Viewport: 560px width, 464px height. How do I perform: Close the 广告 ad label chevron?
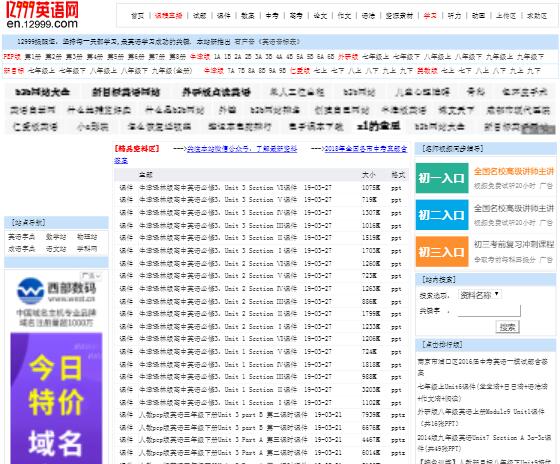[x=98, y=276]
